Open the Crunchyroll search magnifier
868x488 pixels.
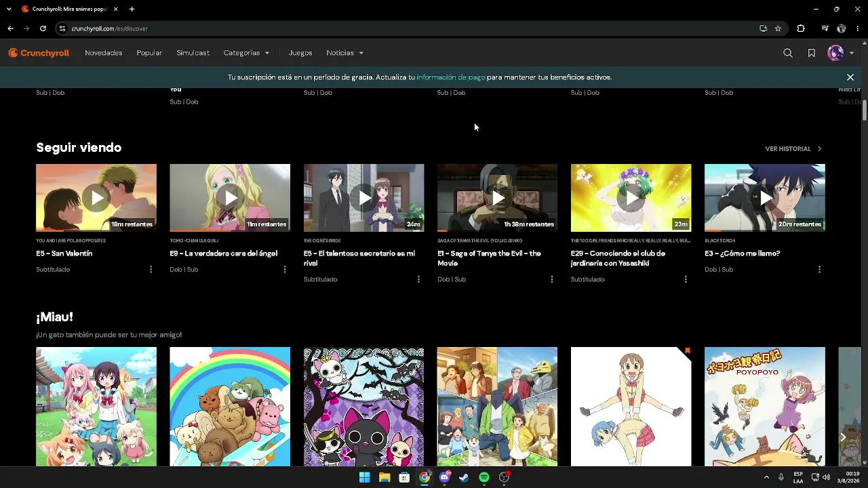click(x=788, y=53)
